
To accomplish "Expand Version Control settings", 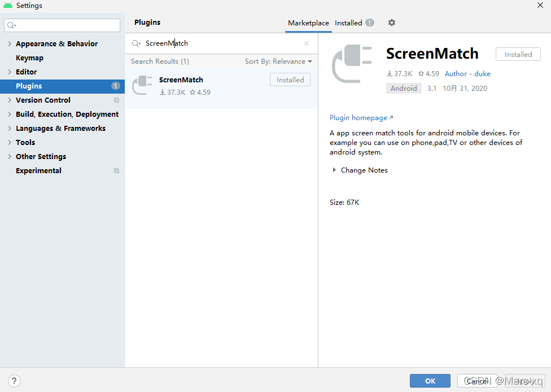I will (10, 100).
